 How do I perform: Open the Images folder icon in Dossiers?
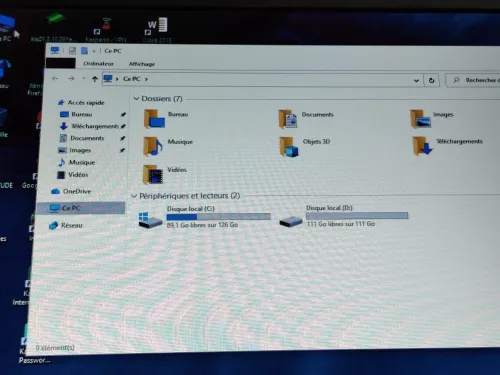[421, 119]
